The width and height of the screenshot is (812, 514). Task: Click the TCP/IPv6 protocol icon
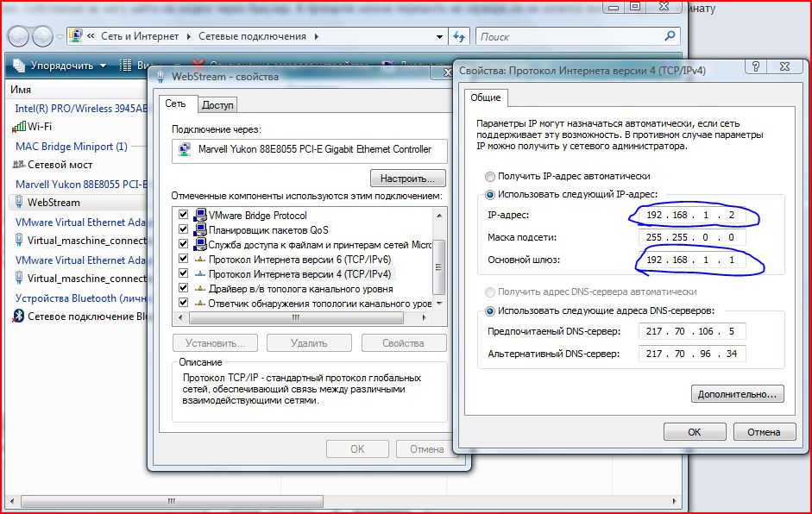click(200, 260)
